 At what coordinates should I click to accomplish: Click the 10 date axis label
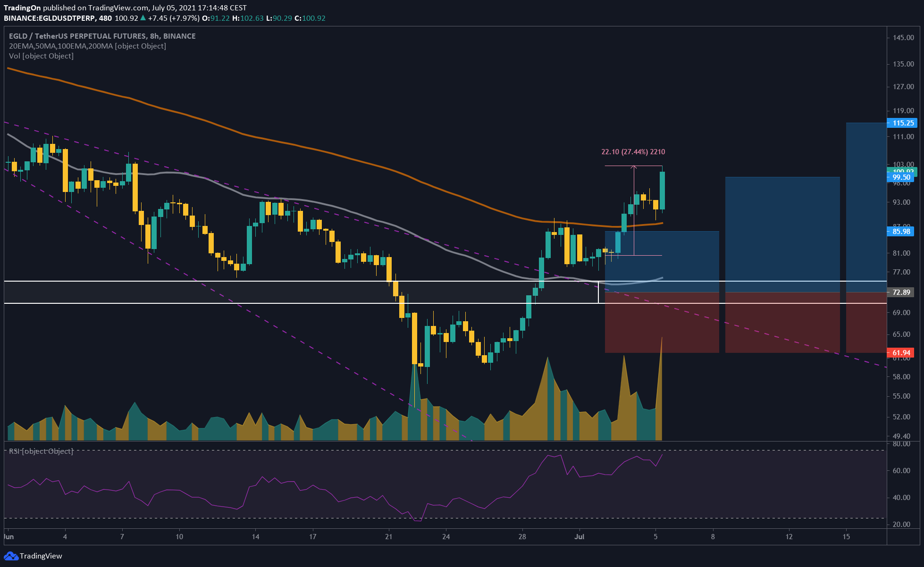tap(179, 537)
